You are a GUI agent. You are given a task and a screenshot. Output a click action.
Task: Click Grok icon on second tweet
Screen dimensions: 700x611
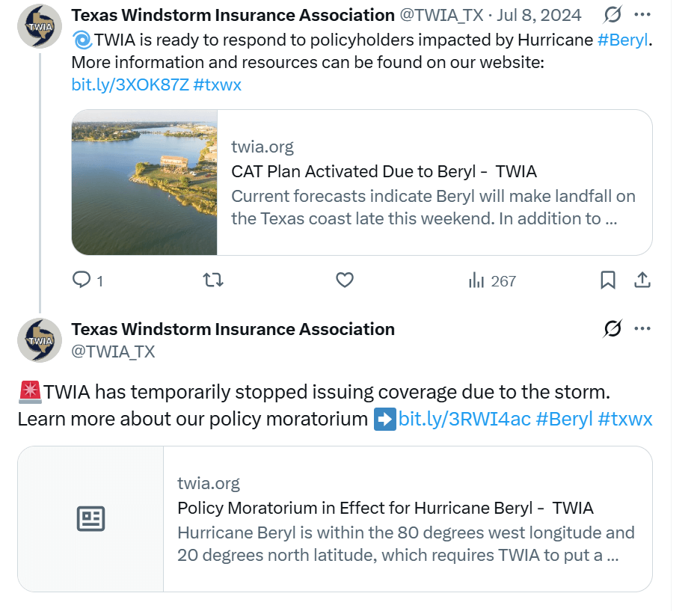coord(612,329)
